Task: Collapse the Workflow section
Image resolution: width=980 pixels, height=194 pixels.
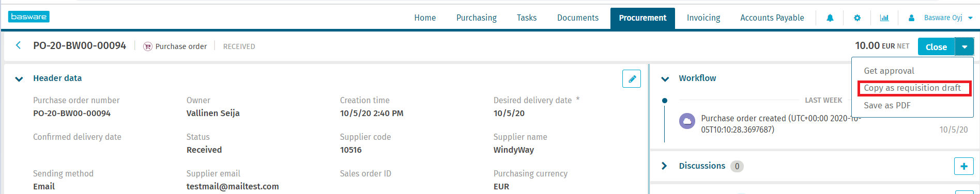Action: click(665, 79)
